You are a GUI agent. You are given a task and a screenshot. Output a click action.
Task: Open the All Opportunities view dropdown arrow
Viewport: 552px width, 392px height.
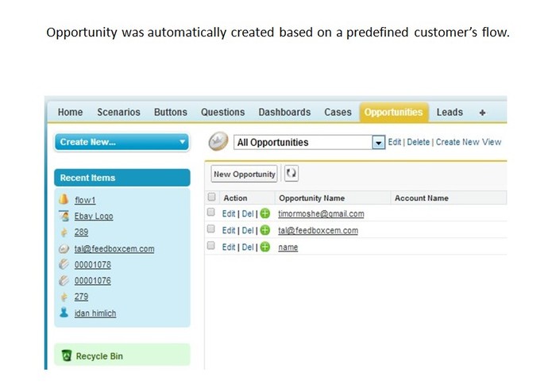tap(378, 142)
